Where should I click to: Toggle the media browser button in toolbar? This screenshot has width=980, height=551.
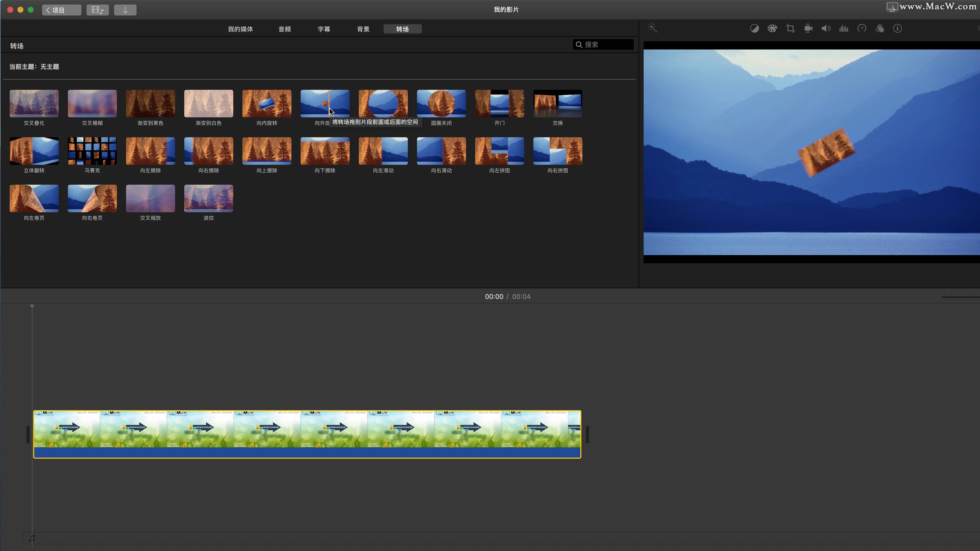(x=97, y=10)
